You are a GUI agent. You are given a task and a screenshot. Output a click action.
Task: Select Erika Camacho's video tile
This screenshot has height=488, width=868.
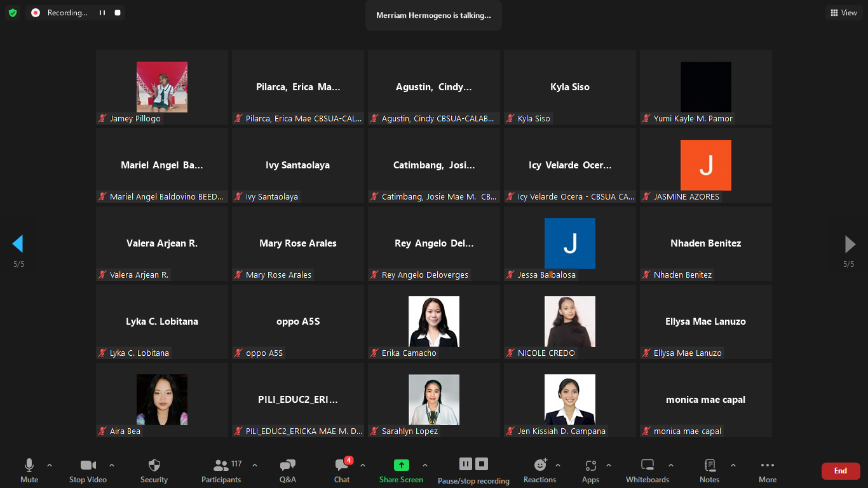pyautogui.click(x=434, y=322)
